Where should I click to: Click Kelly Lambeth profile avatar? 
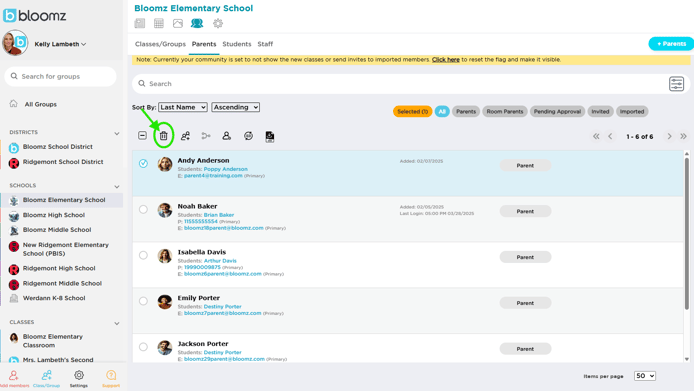(x=15, y=43)
